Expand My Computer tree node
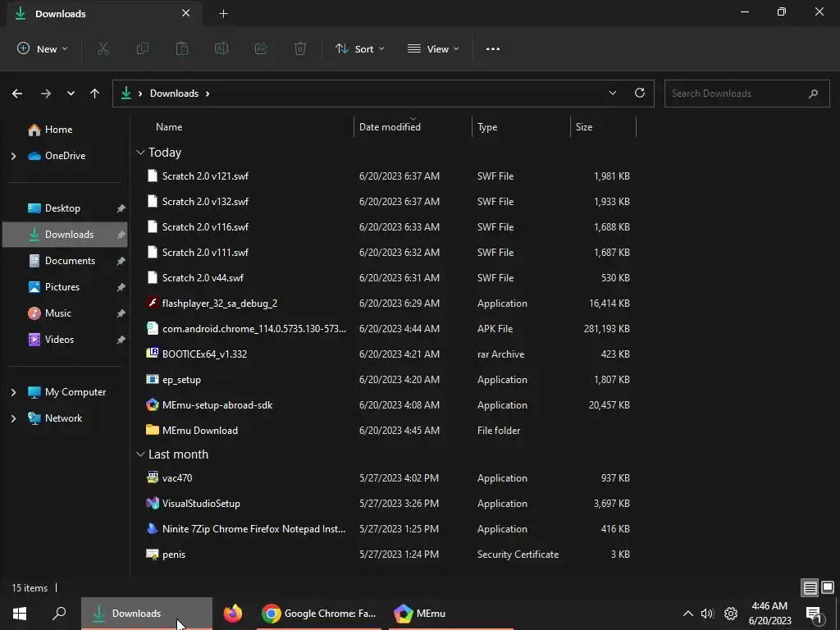Image resolution: width=840 pixels, height=630 pixels. point(14,392)
